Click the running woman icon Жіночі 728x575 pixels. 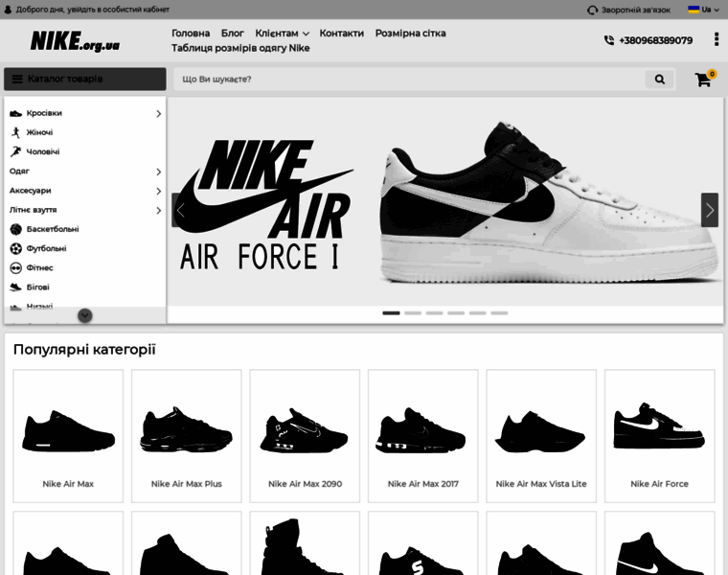coord(15,132)
